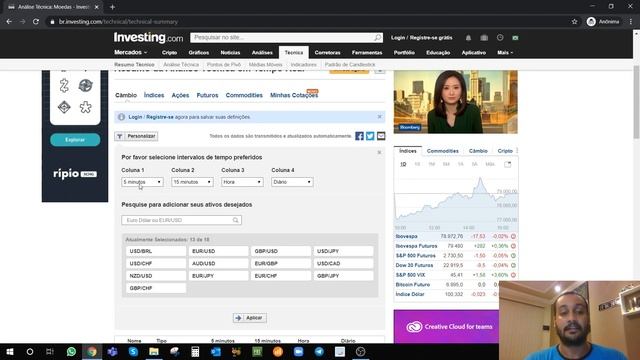640x360 pixels.
Task: Open Outlook from the taskbar
Action: pyautogui.click(x=216, y=351)
